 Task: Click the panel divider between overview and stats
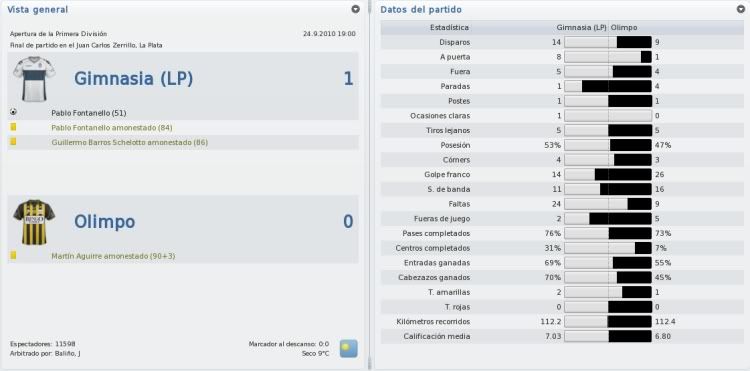coord(369,186)
